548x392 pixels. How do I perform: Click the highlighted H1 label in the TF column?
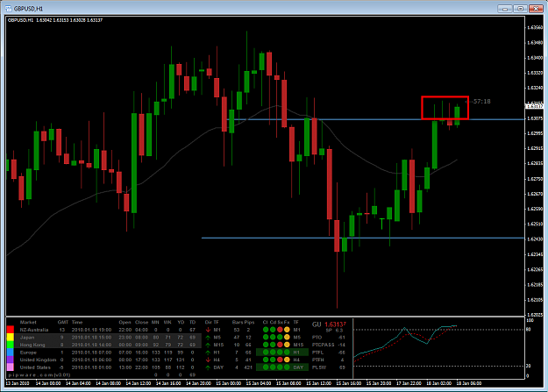(x=296, y=353)
